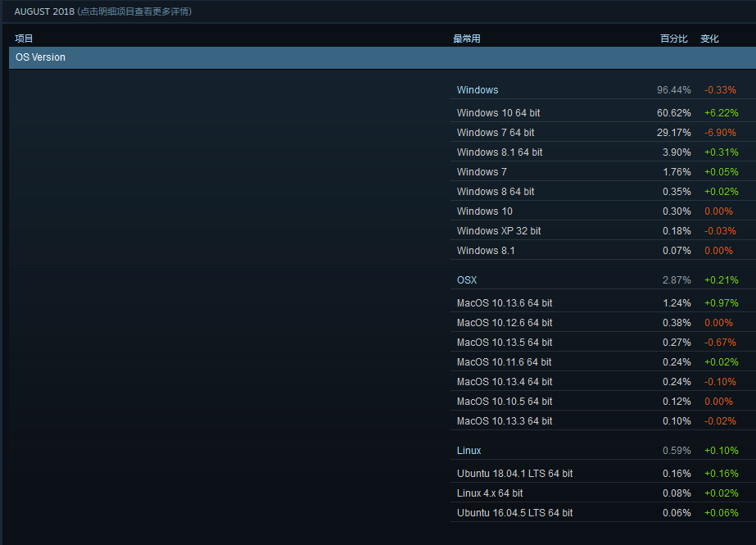Select the MacOS 10.11.6 64 bit row

coord(505,362)
